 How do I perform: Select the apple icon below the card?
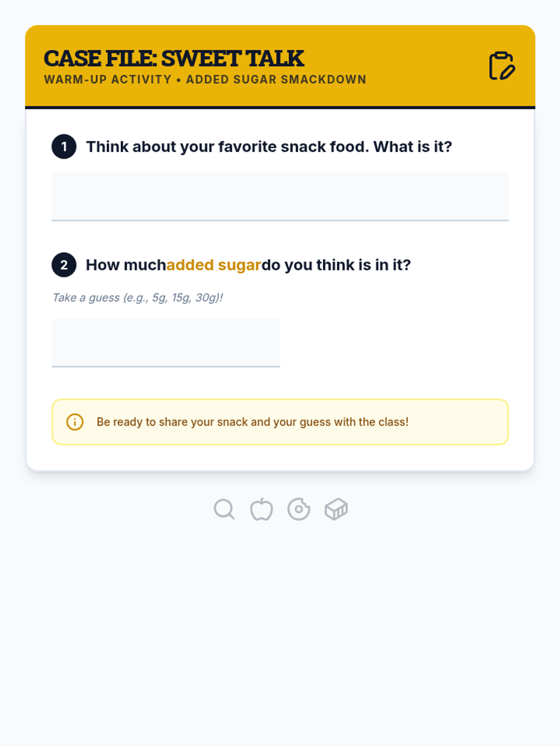point(261,509)
